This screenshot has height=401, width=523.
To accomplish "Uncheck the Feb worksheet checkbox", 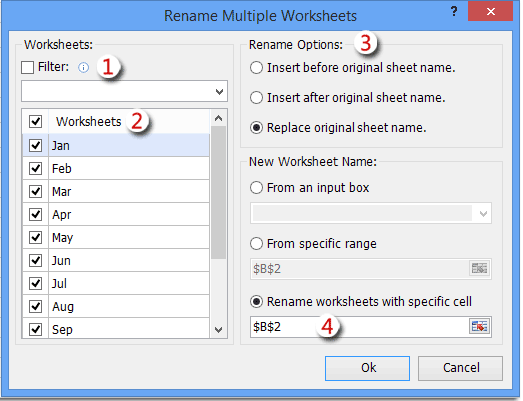I will [x=35, y=168].
